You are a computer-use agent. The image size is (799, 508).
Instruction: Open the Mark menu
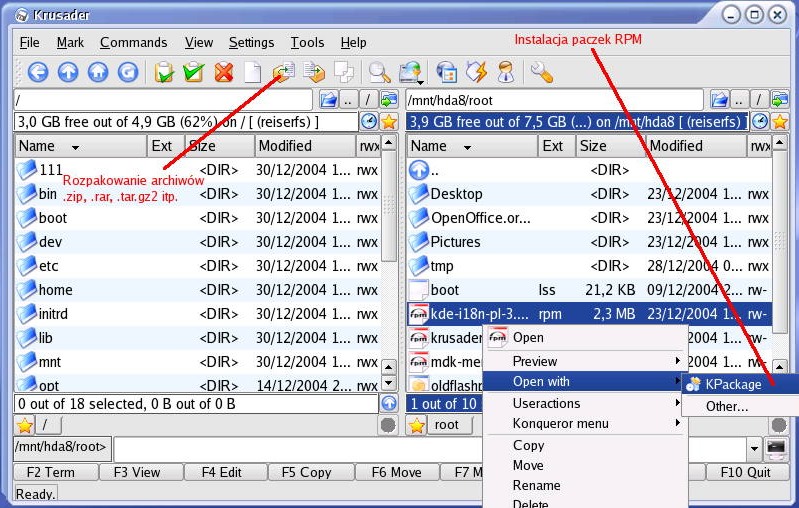[x=70, y=42]
